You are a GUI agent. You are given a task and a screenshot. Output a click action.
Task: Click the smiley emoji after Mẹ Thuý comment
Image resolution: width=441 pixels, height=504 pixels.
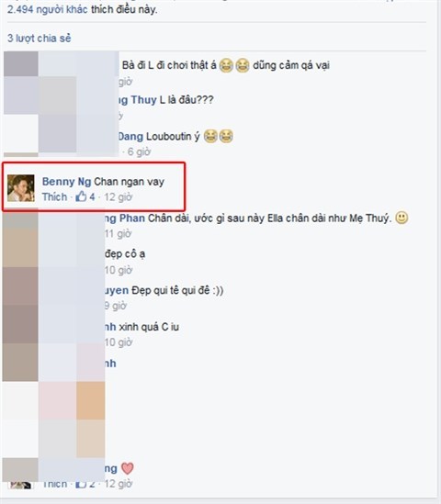pyautogui.click(x=401, y=218)
